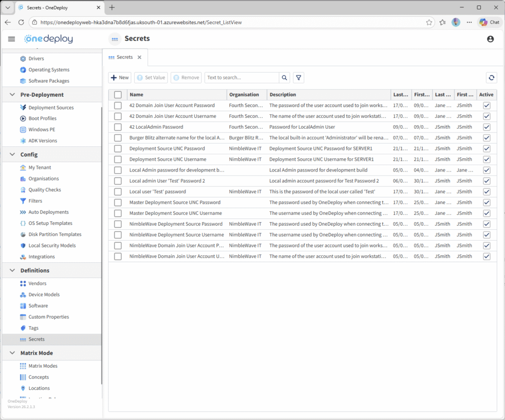The image size is (505, 420).
Task: Click the Text to search field
Action: pos(242,77)
